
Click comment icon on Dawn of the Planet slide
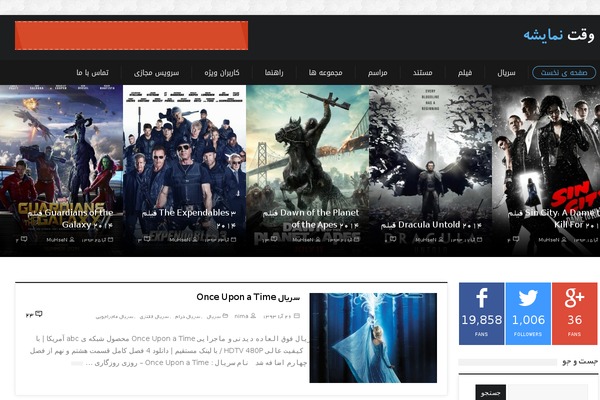(274, 239)
